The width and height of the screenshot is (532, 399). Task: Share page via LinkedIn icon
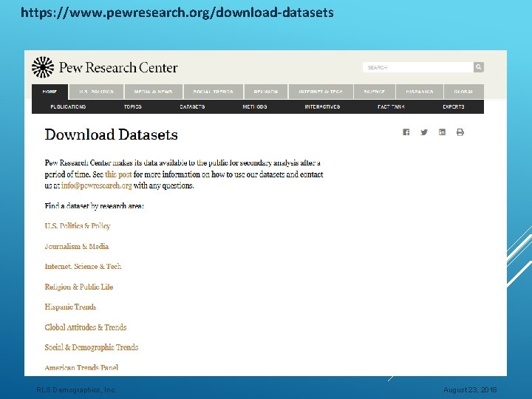[442, 132]
